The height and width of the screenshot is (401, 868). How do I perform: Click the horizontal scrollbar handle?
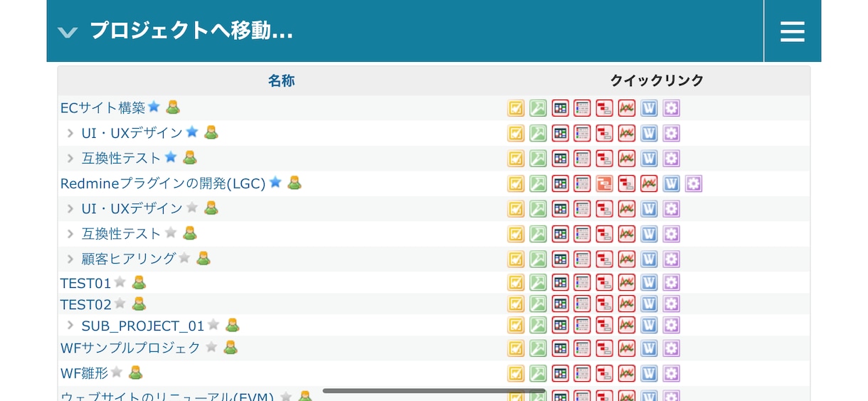[434, 390]
